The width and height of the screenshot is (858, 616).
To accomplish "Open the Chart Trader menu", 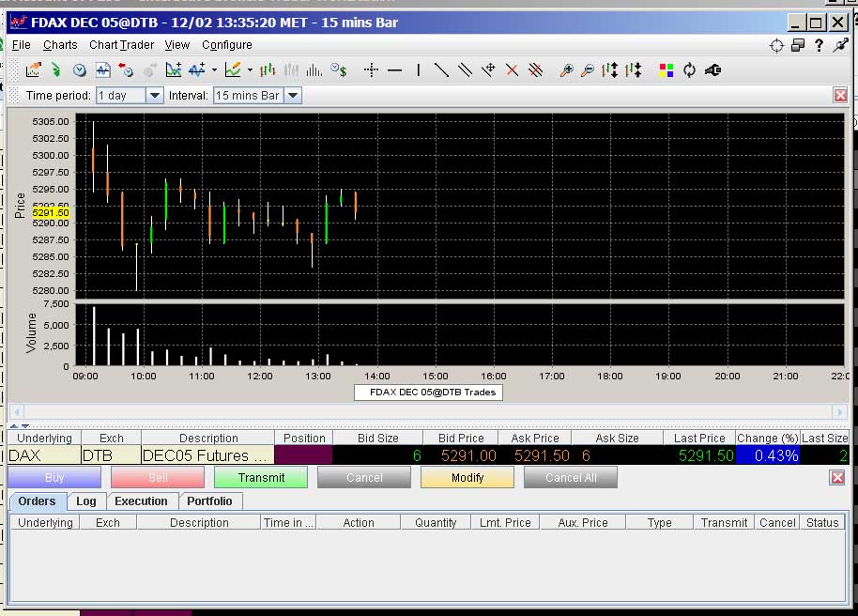I will click(x=121, y=45).
